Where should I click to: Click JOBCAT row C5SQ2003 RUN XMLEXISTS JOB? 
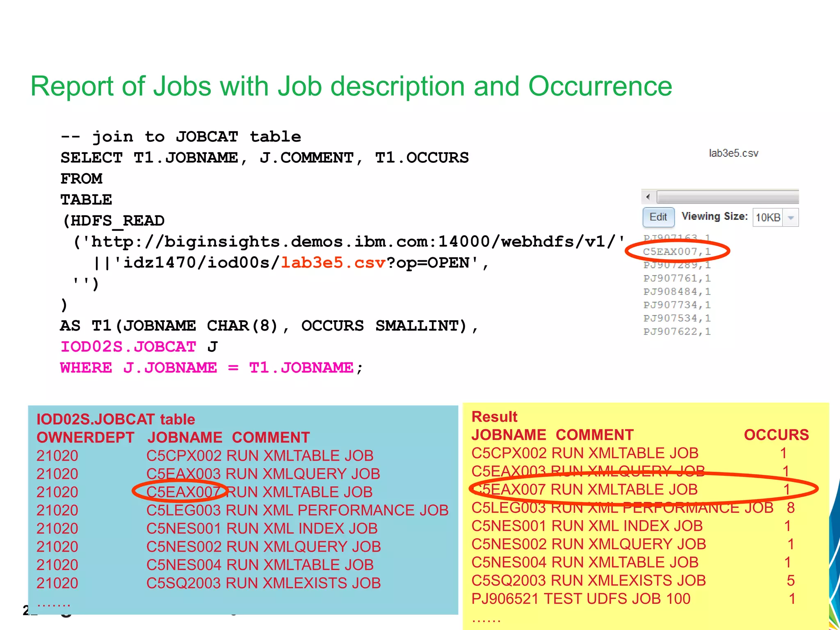click(x=209, y=583)
